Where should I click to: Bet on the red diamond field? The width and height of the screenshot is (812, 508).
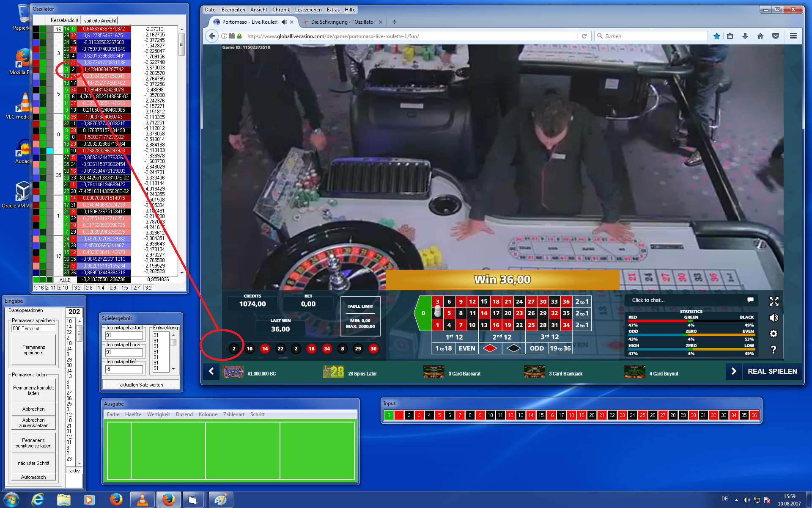[x=490, y=348]
